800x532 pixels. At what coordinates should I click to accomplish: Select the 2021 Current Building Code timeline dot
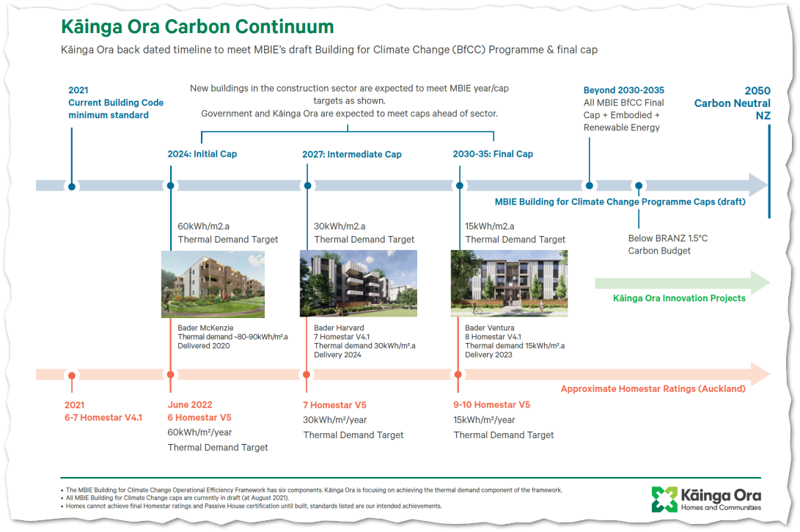[x=72, y=187]
